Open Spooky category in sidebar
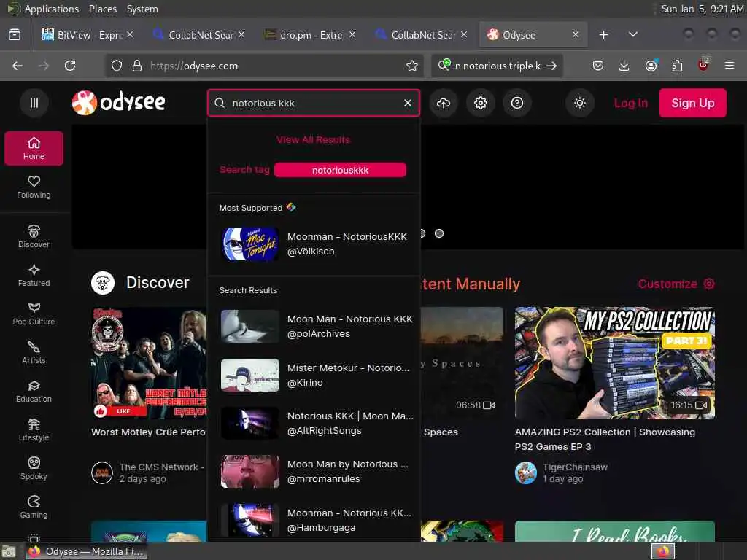This screenshot has height=560, width=747. coord(34,469)
